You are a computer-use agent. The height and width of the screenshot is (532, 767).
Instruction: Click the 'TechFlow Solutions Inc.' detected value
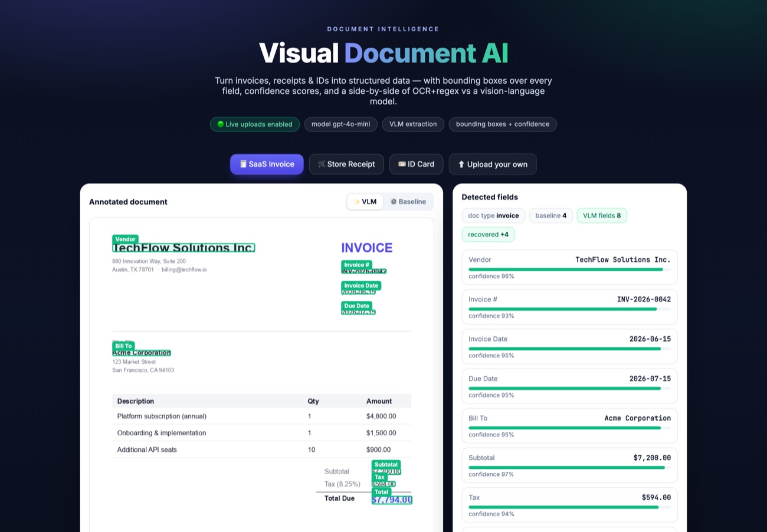click(x=623, y=260)
